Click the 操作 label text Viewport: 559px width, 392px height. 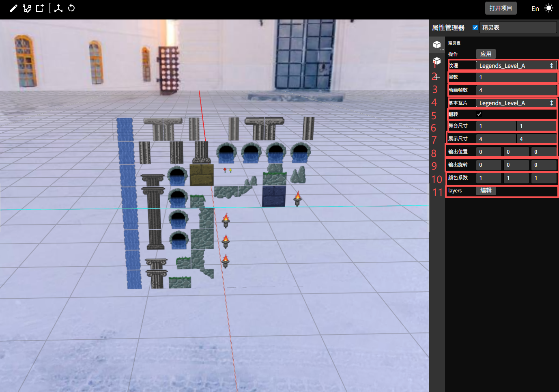tap(453, 54)
